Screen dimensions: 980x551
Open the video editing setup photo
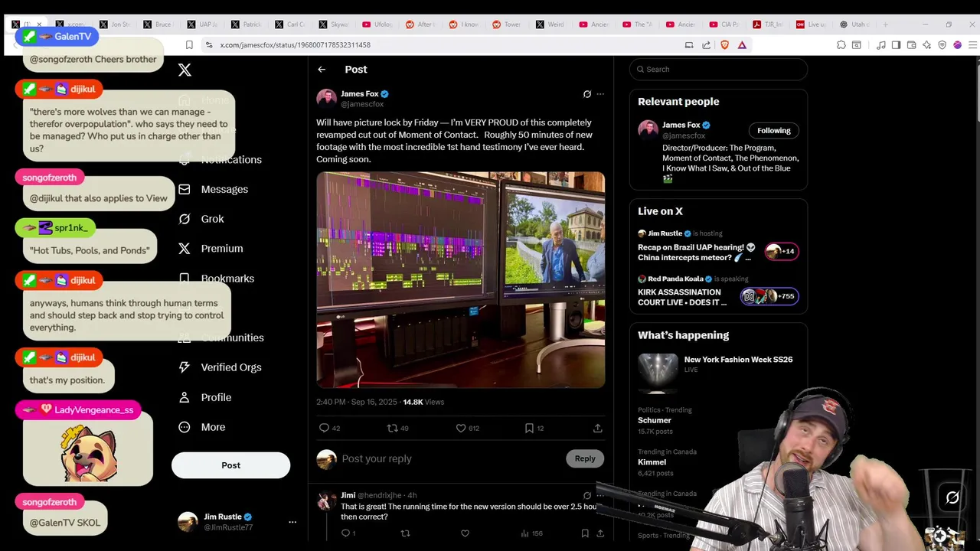coord(461,280)
